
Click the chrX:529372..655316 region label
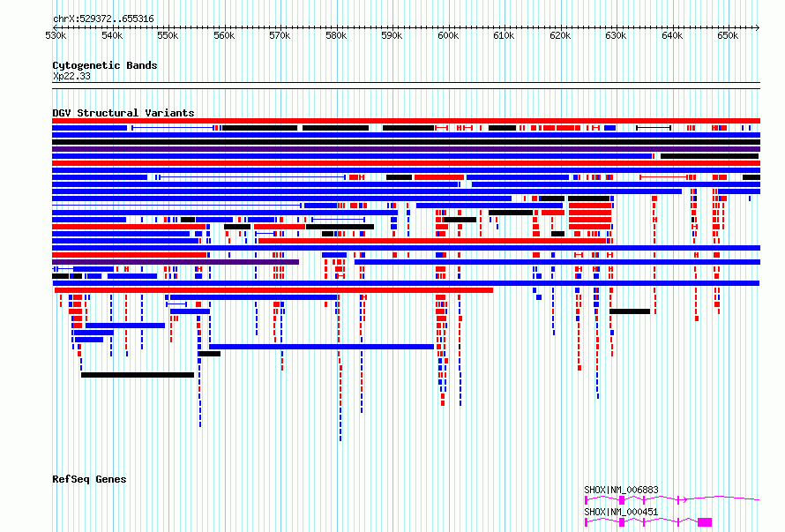click(x=103, y=19)
